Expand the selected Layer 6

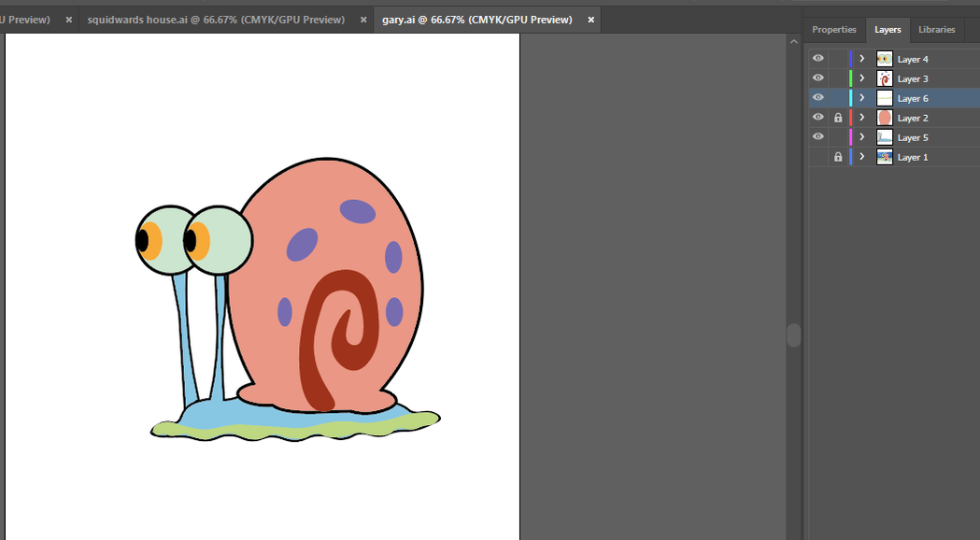862,97
